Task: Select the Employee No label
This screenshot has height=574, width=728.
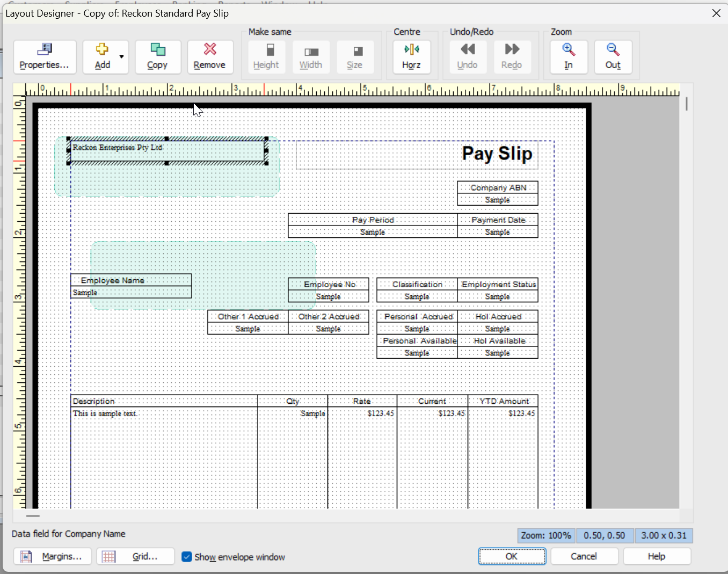Action: 329,284
